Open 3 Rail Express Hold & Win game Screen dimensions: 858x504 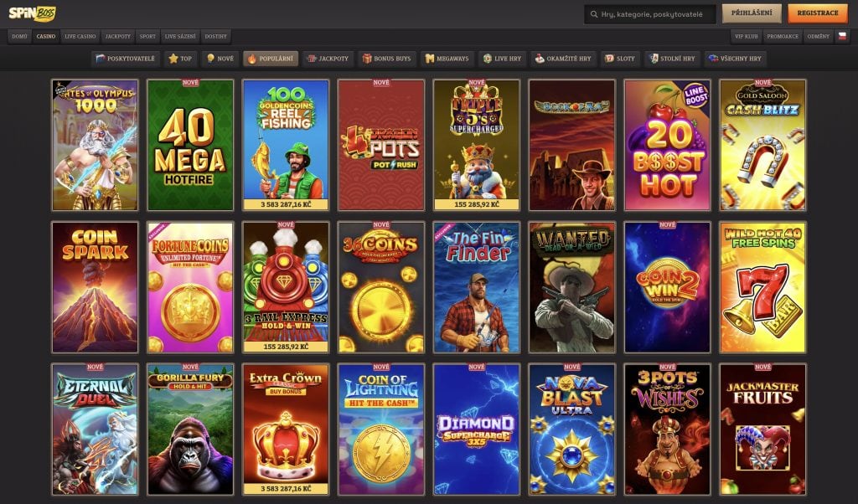tap(286, 287)
